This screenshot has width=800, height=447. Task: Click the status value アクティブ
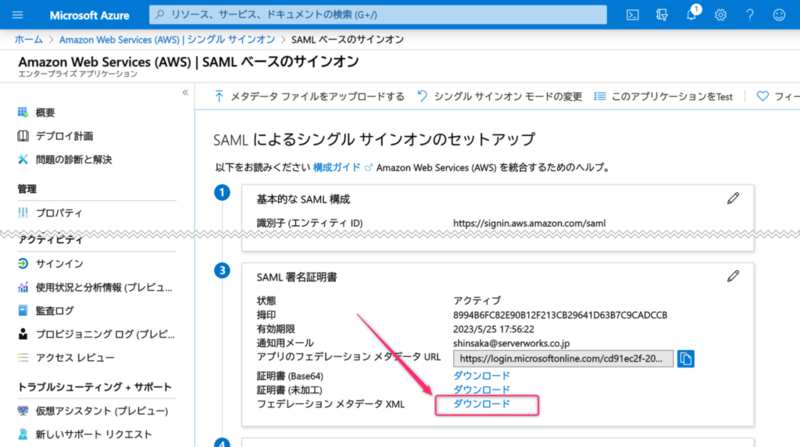point(477,301)
